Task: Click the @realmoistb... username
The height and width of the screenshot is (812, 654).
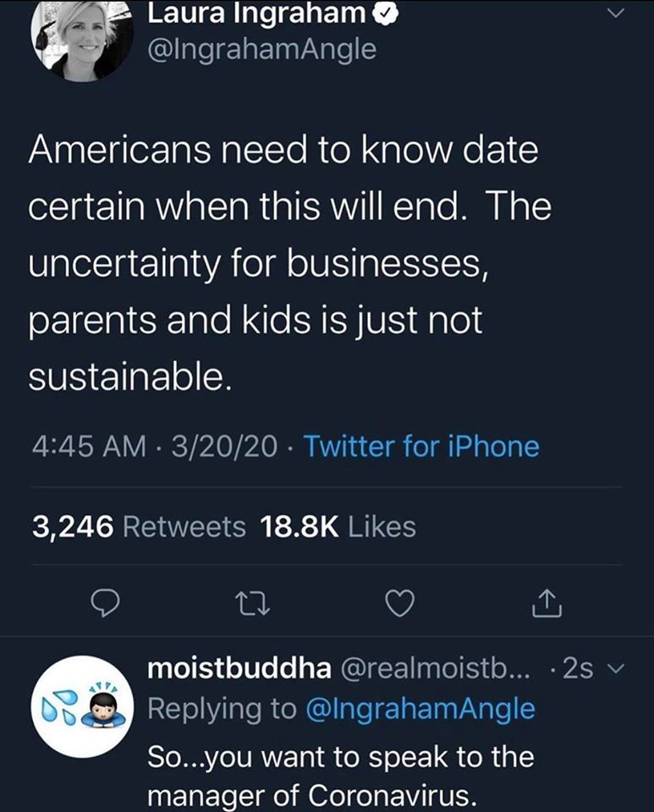Action: pos(436,668)
